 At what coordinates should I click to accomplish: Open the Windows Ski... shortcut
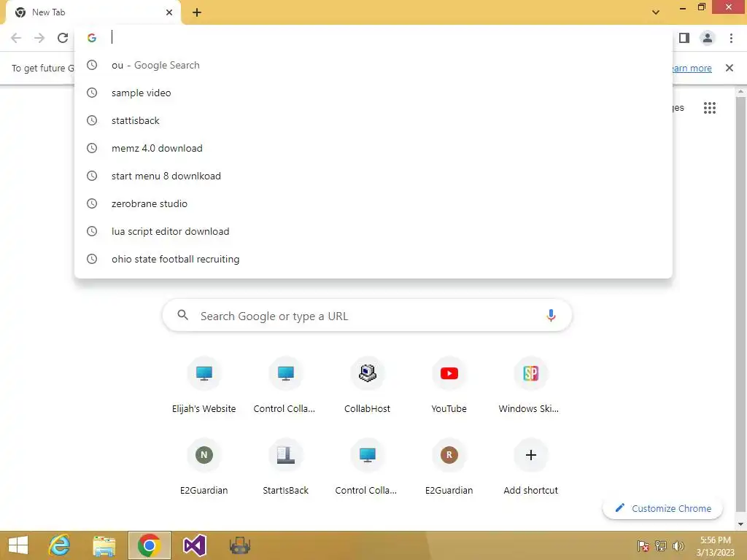pos(531,385)
